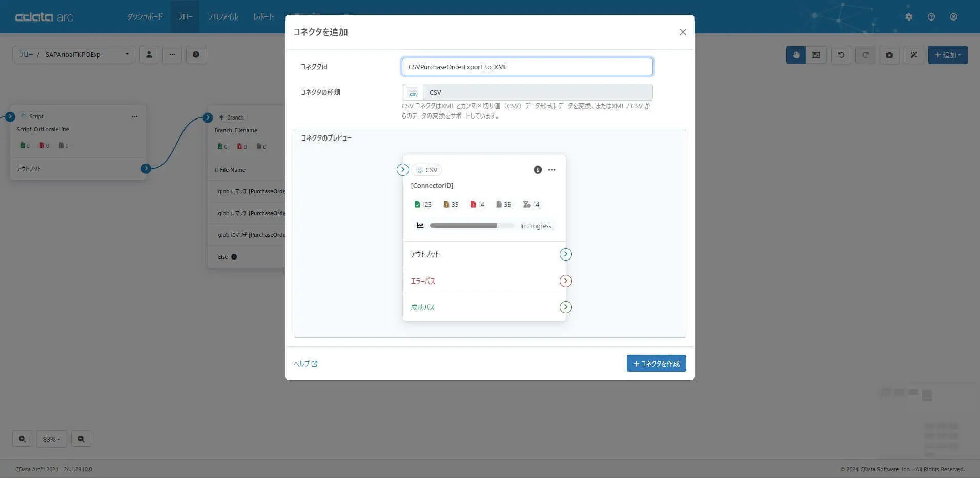Click the ヘルプ link
Viewport: 980px width, 478px height.
coord(305,364)
